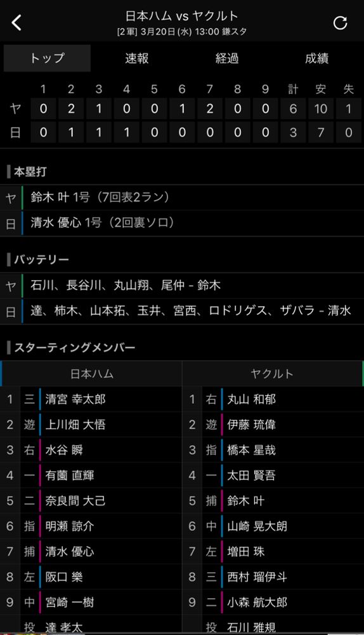Tap the 計 column header in scoreboard

tap(293, 89)
